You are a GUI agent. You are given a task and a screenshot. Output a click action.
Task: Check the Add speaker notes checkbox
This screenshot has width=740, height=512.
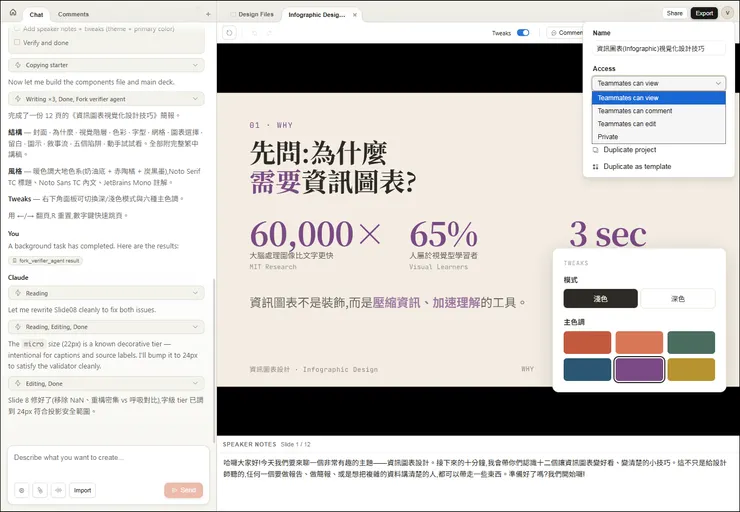pos(17,28)
